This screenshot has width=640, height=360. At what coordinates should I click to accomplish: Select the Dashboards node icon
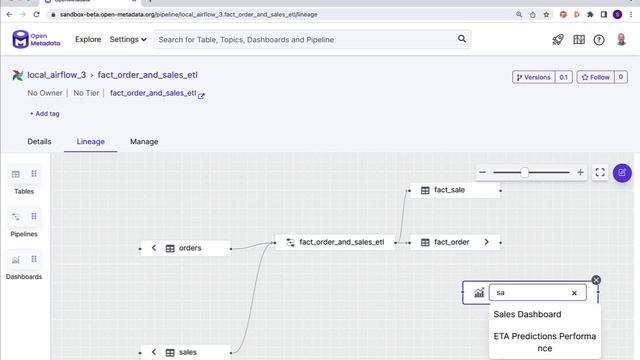coord(16,260)
